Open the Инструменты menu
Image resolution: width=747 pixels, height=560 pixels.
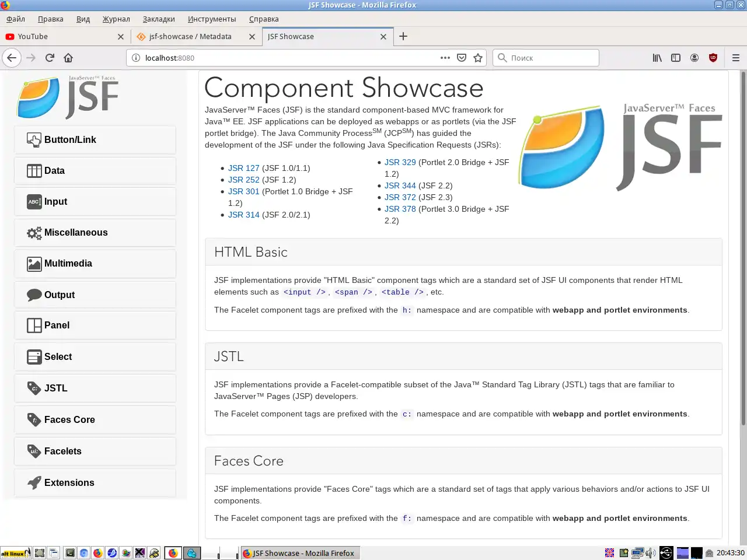tap(212, 19)
